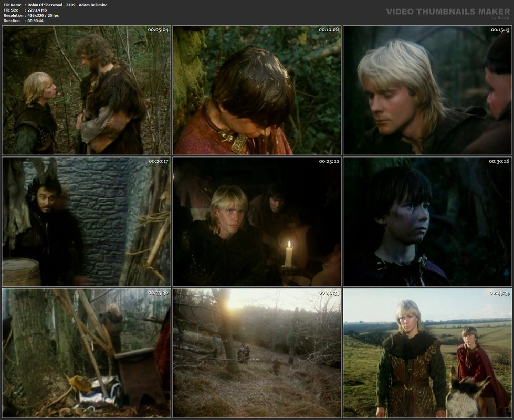
Task: Select the thumbnail timestamped 00:15:13
Action: (x=427, y=90)
